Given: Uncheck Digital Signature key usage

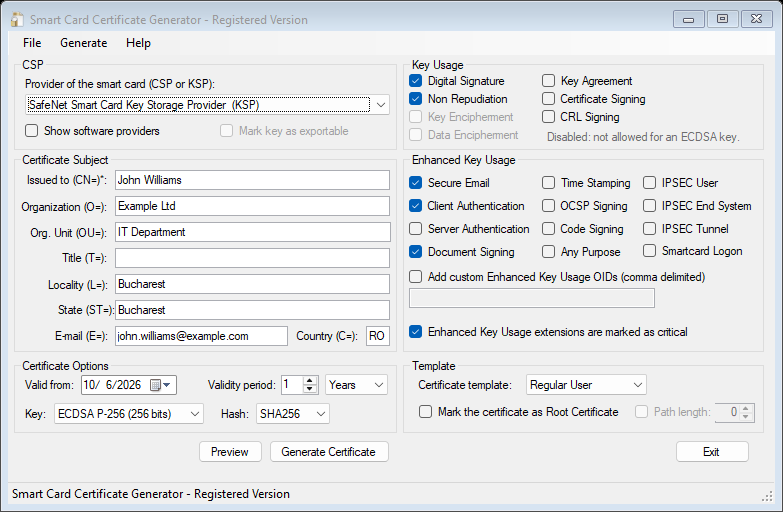Looking at the screenshot, I should click(415, 81).
